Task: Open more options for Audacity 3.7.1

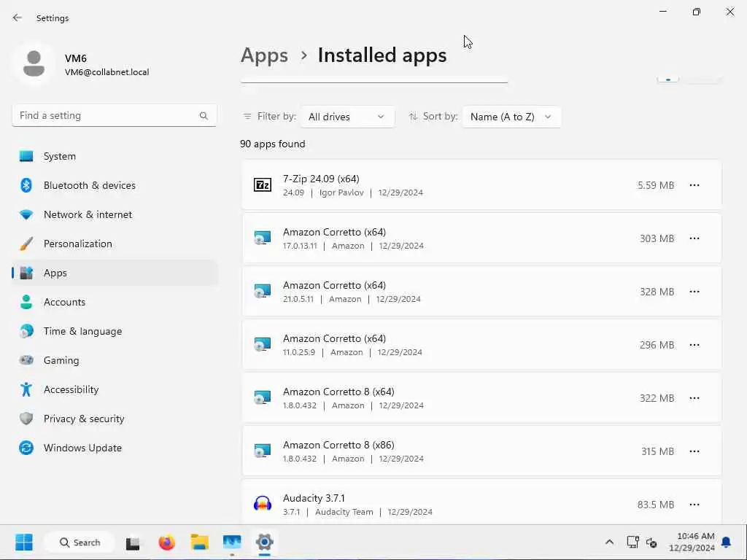Action: click(694, 505)
